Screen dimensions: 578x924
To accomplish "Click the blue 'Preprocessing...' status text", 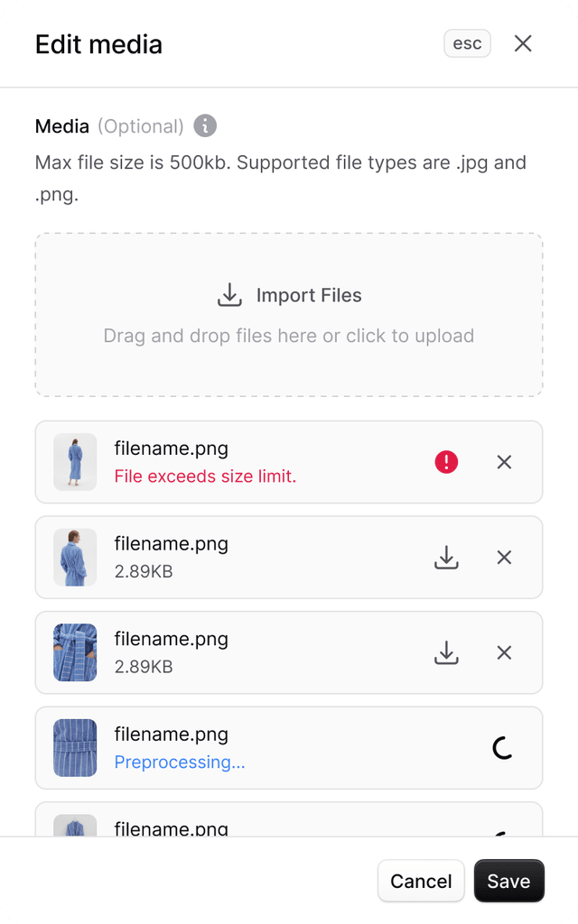I will tap(180, 762).
